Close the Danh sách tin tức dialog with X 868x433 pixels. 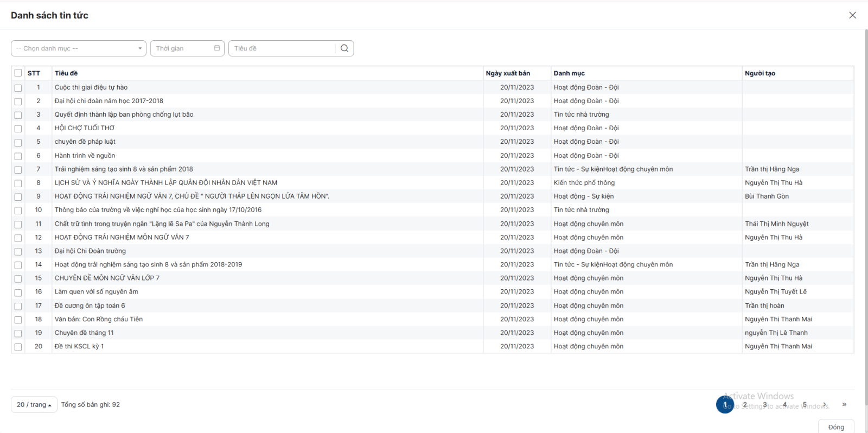coord(852,15)
